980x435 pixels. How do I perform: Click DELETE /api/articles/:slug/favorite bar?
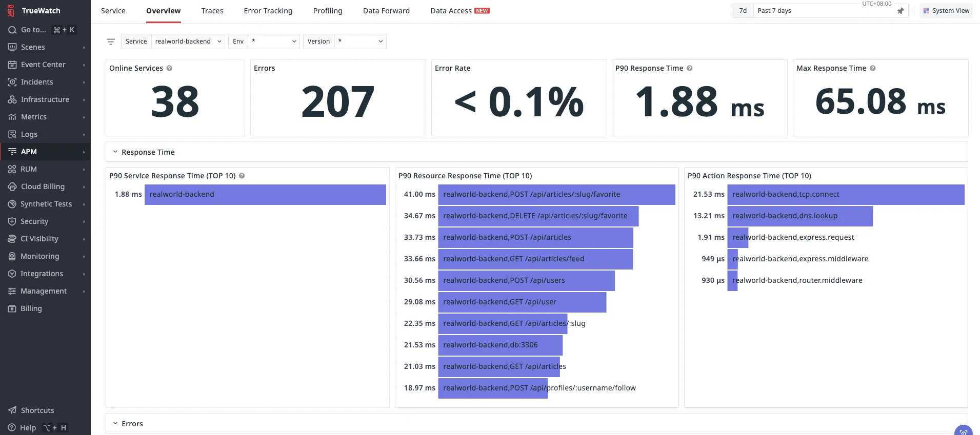click(538, 216)
